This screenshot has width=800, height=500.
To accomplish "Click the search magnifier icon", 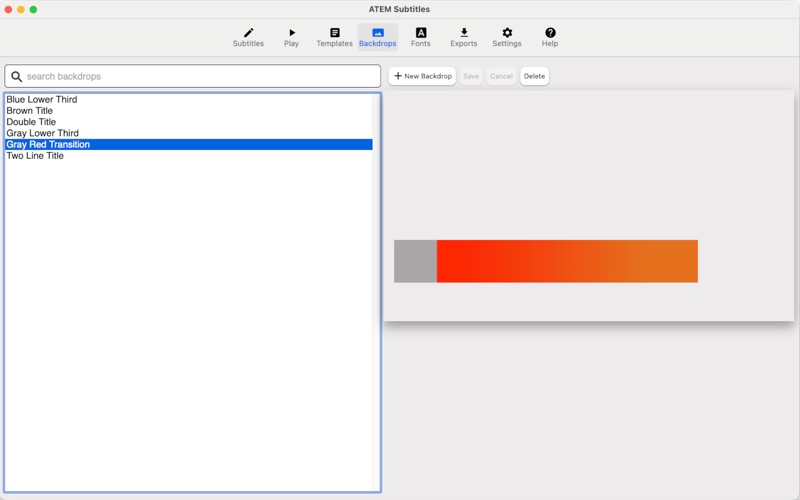I will point(16,77).
